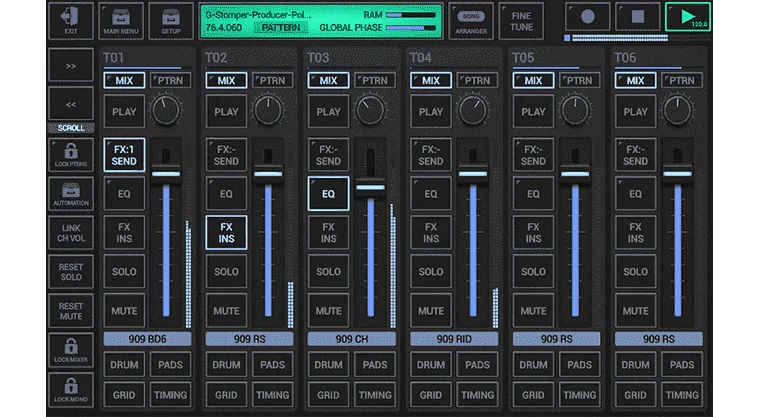Image resolution: width=760 pixels, height=417 pixels.
Task: Click PLAY on track T04
Action: tap(431, 112)
